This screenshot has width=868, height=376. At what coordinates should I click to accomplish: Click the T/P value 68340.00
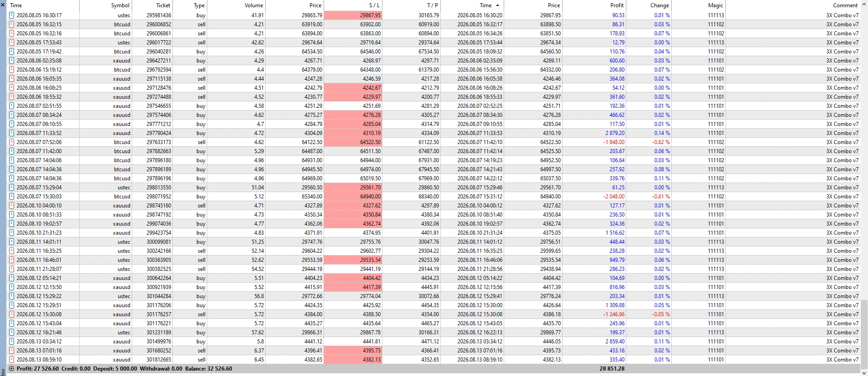tap(429, 197)
